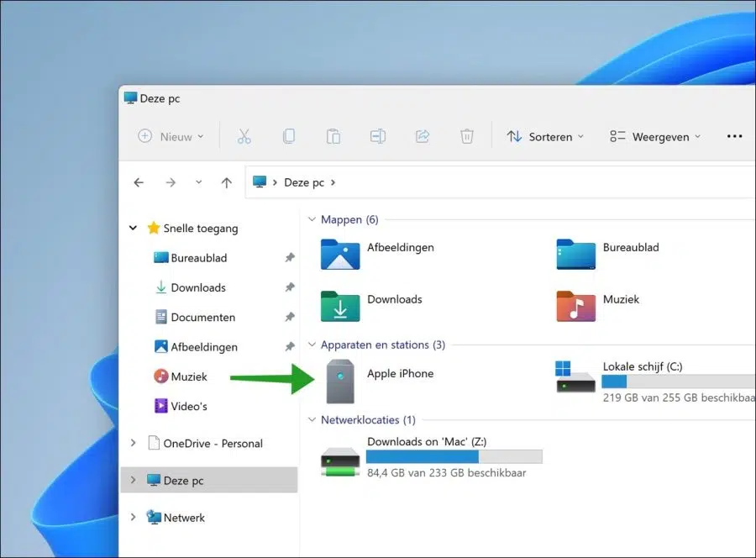The height and width of the screenshot is (558, 756).
Task: Select Snelle toegang in navigation pane
Action: [201, 228]
